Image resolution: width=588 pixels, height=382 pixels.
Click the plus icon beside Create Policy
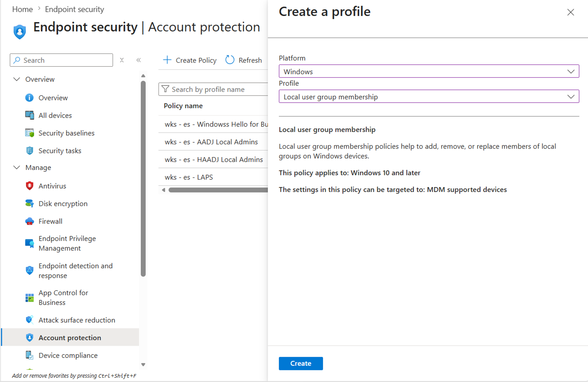click(x=167, y=60)
